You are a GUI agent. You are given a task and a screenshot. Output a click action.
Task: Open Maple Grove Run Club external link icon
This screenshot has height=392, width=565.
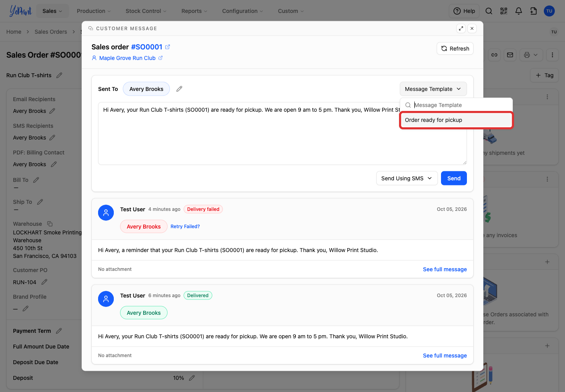coord(160,58)
